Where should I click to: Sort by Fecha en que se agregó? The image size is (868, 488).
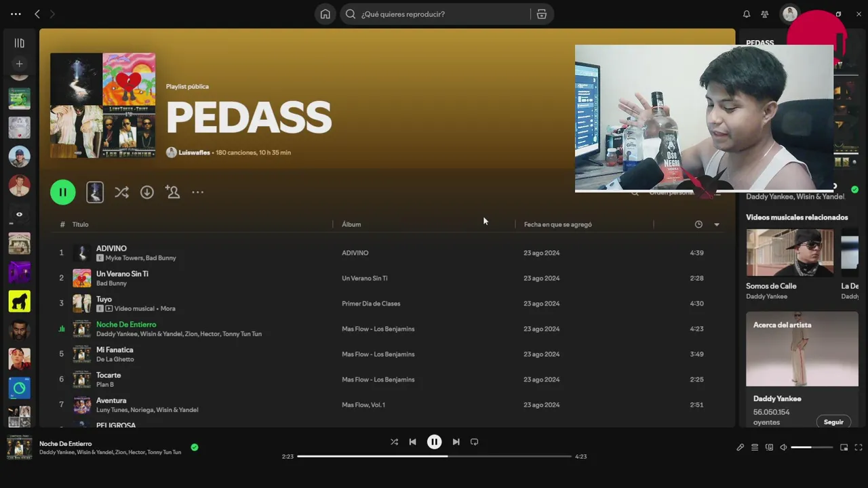tap(557, 224)
